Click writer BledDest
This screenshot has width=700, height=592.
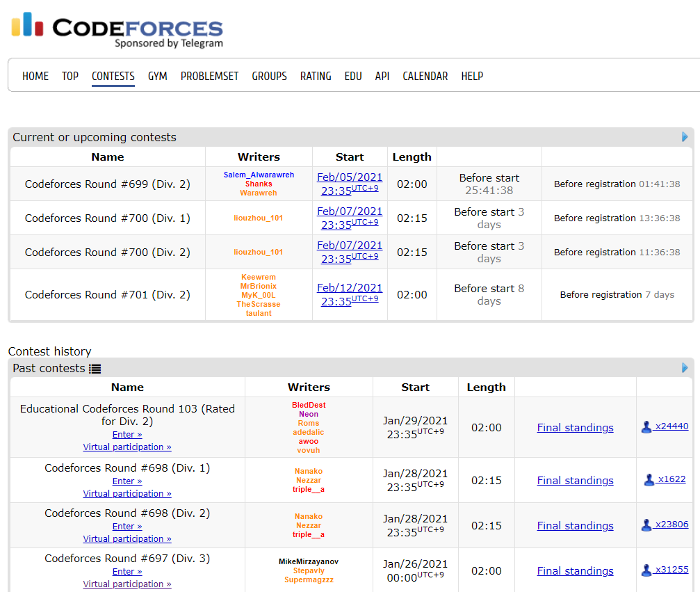click(x=309, y=405)
